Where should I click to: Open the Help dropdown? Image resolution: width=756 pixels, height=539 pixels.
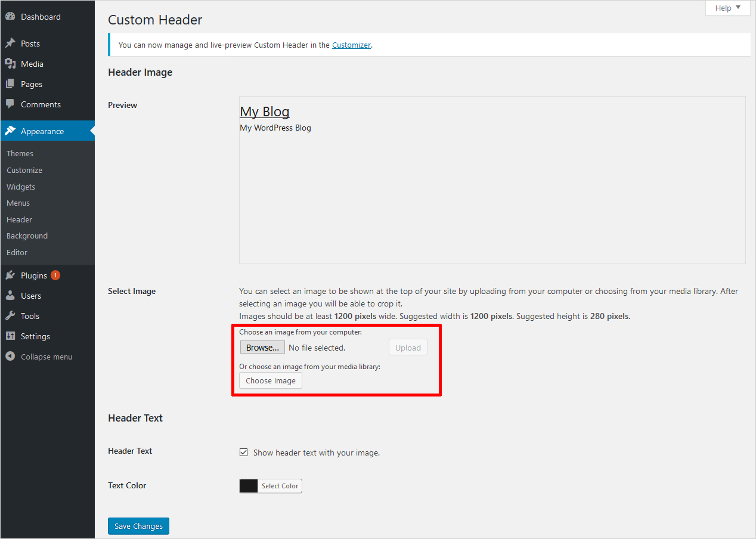click(x=727, y=8)
